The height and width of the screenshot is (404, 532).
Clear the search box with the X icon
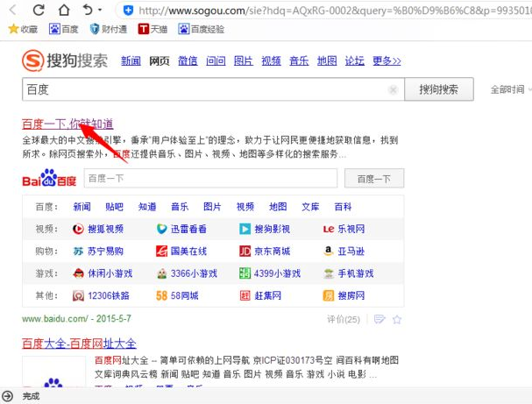pos(393,89)
